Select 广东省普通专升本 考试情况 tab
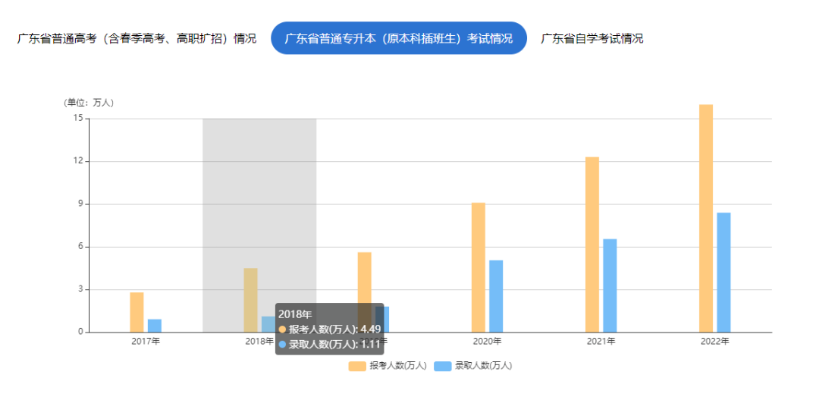 (399, 38)
